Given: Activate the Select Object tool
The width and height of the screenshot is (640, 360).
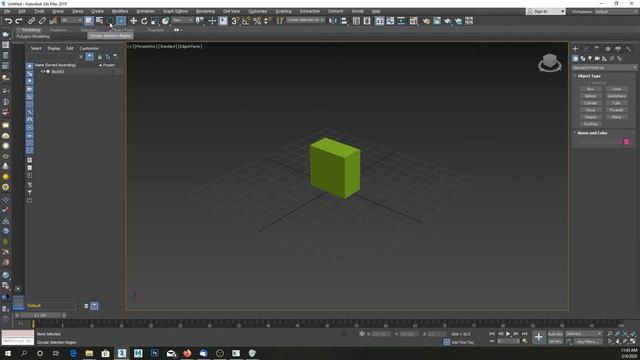Looking at the screenshot, I should [89, 21].
